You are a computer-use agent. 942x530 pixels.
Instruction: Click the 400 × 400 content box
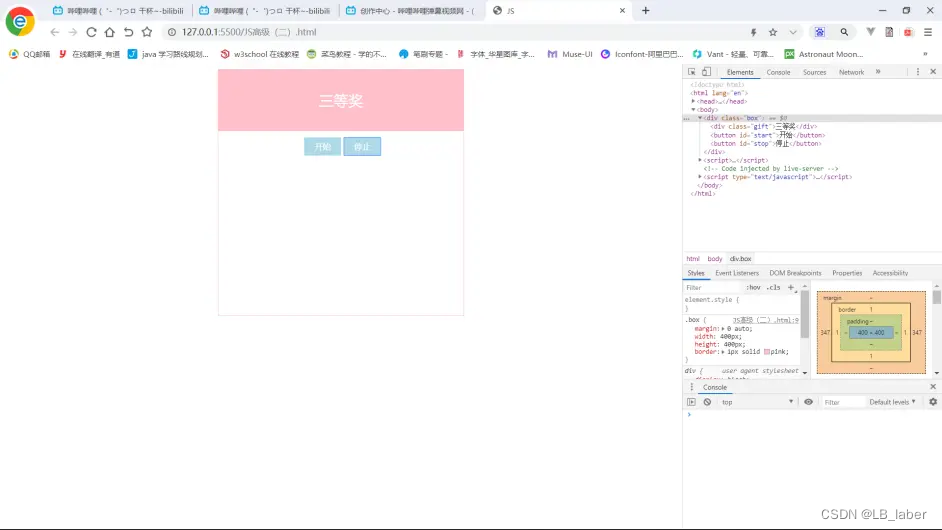(871, 333)
